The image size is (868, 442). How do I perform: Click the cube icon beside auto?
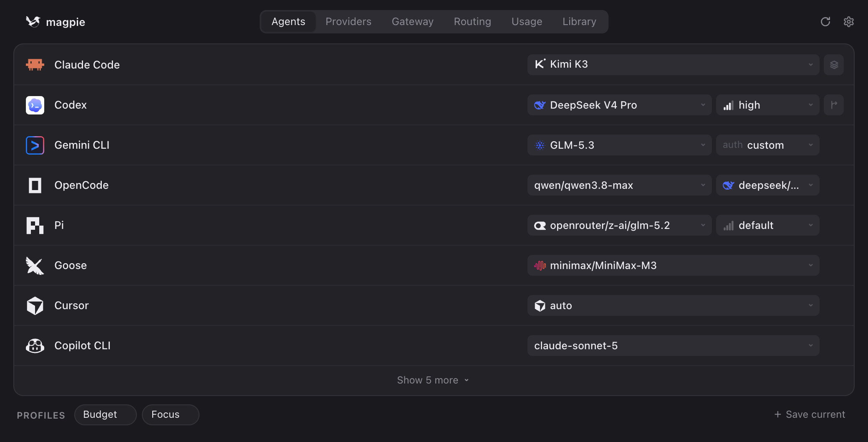[x=540, y=306]
